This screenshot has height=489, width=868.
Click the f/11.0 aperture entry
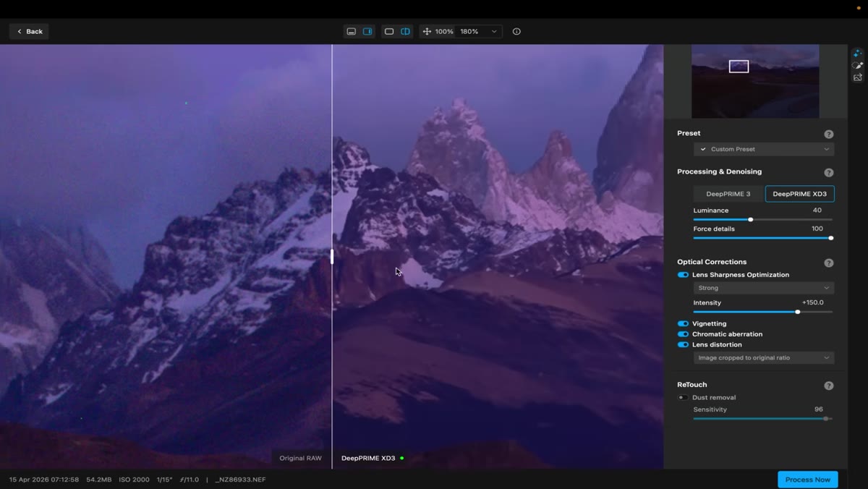pos(190,480)
